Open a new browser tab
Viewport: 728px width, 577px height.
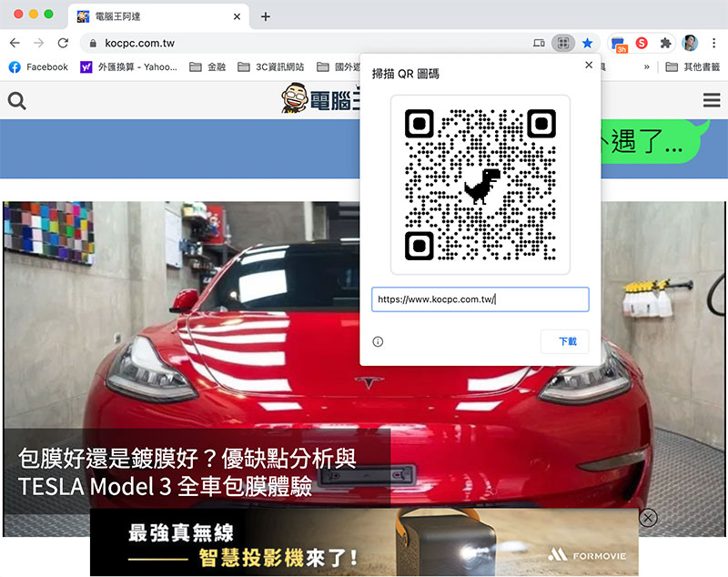click(x=266, y=16)
